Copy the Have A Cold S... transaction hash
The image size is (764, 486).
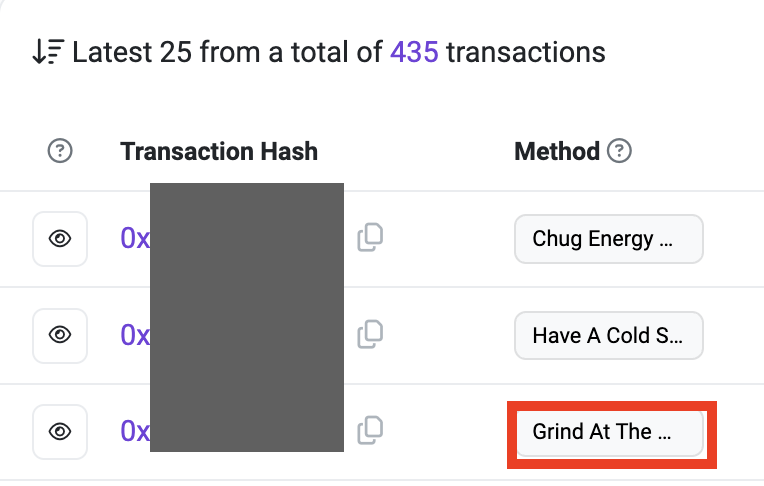coord(370,334)
